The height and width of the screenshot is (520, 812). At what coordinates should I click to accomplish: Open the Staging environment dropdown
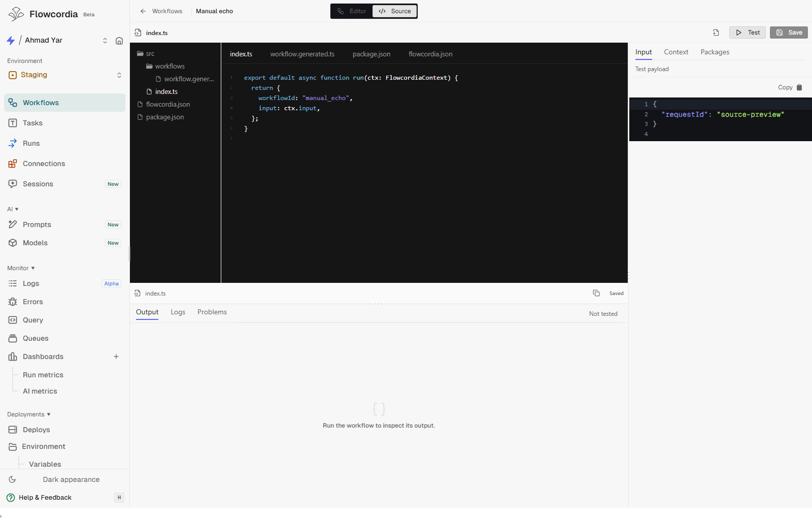click(x=64, y=75)
